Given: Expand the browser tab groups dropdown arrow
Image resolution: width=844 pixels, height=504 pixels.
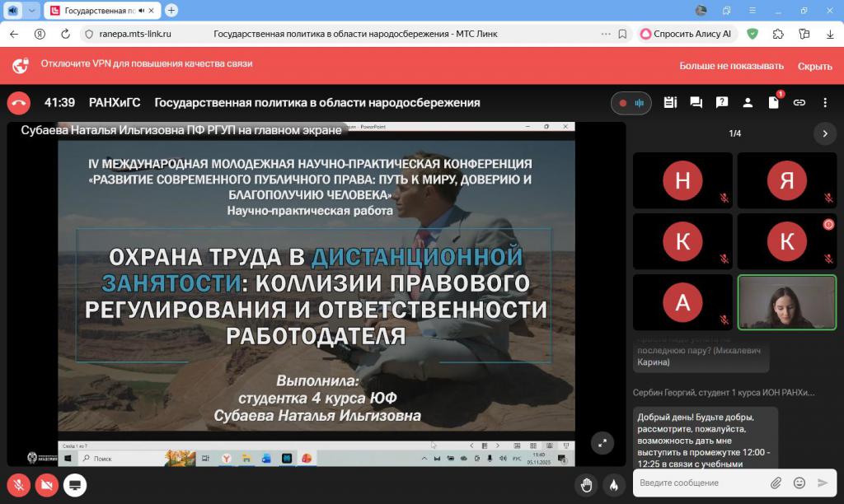Looking at the screenshot, I should pyautogui.click(x=32, y=11).
